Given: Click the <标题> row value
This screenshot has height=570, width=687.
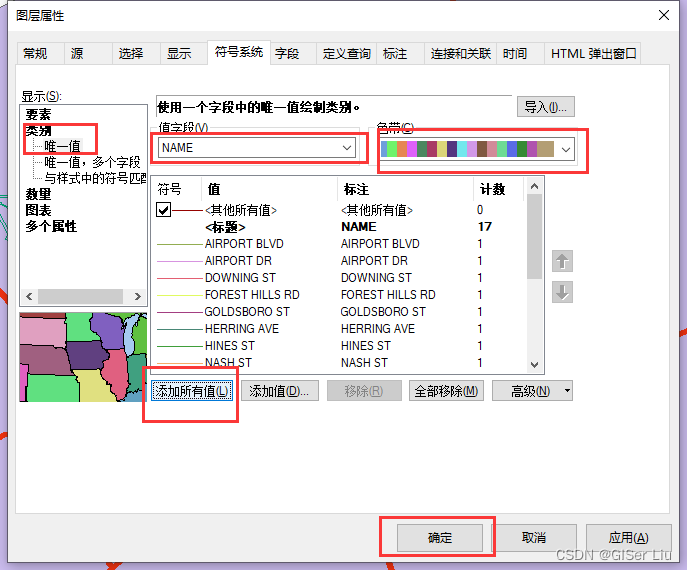Looking at the screenshot, I should (225, 227).
